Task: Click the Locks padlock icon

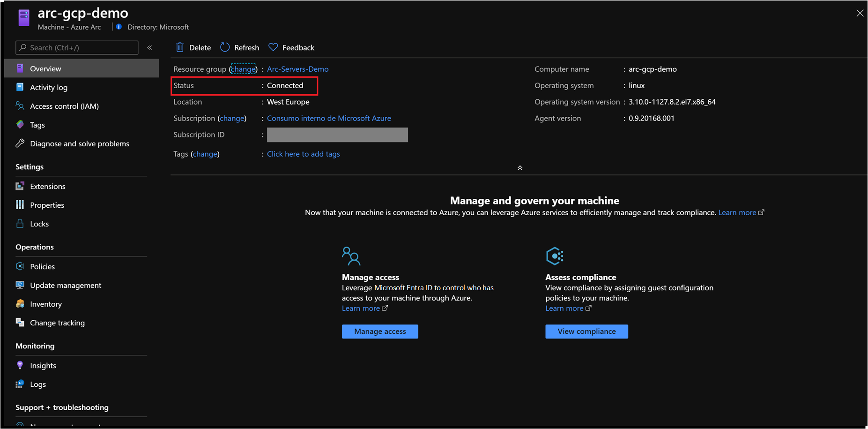Action: (x=20, y=224)
